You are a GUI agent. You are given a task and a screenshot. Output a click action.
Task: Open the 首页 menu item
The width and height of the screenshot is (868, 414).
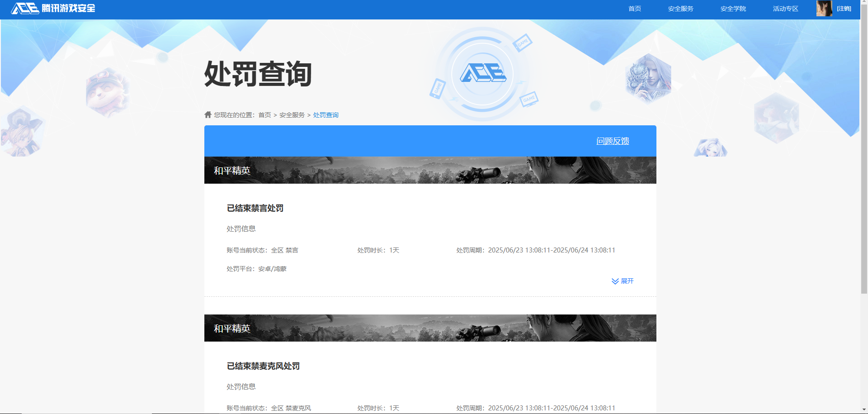(634, 8)
